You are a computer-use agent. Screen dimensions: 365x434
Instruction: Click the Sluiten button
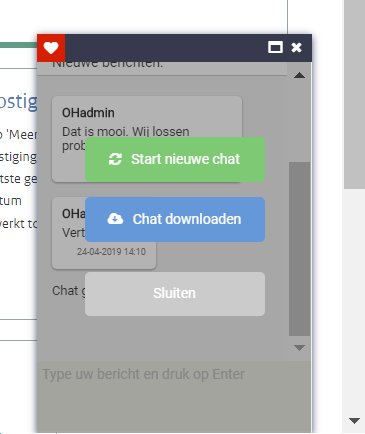pyautogui.click(x=175, y=294)
